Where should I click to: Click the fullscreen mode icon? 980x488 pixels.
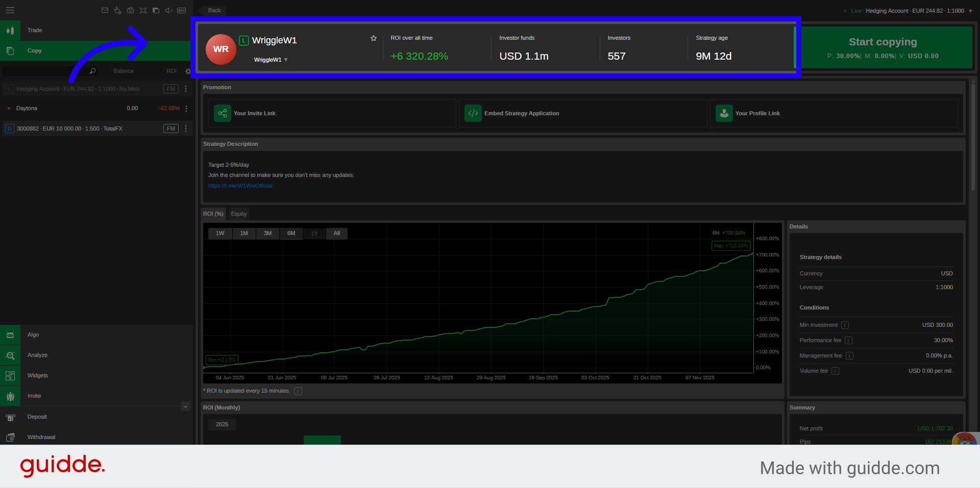coord(143,10)
